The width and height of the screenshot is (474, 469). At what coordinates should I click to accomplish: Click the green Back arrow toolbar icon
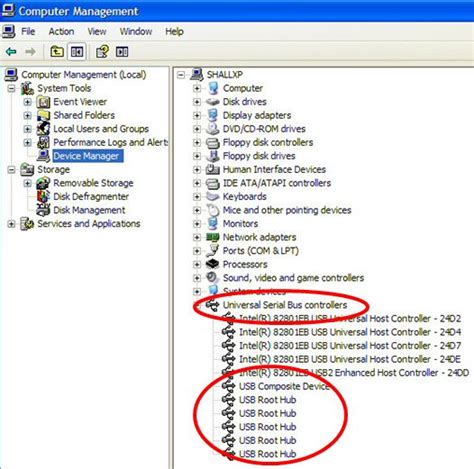coord(11,52)
